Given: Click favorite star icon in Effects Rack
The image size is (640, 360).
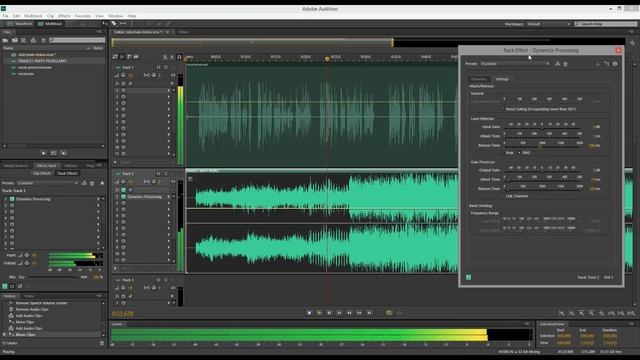Looking at the screenshot, I should 102,183.
